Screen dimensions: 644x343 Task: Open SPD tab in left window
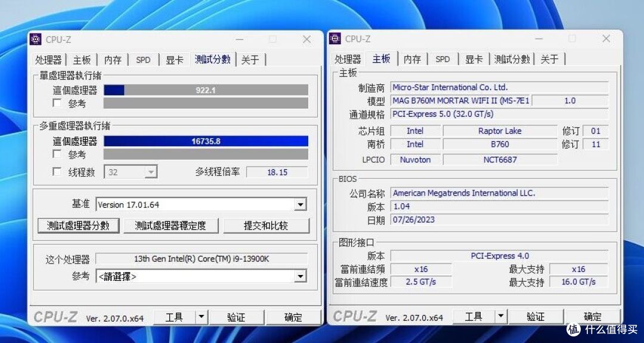(x=143, y=60)
